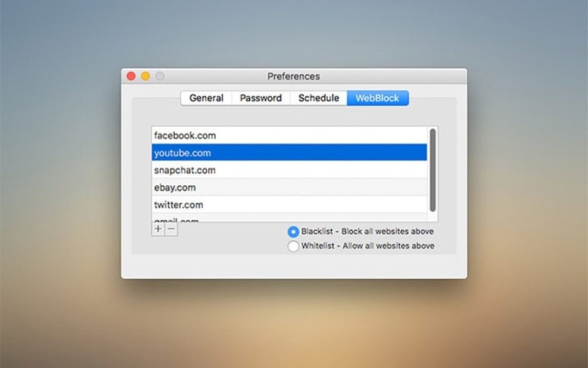The image size is (588, 368).
Task: Open the WebBlock tab
Action: 378,98
